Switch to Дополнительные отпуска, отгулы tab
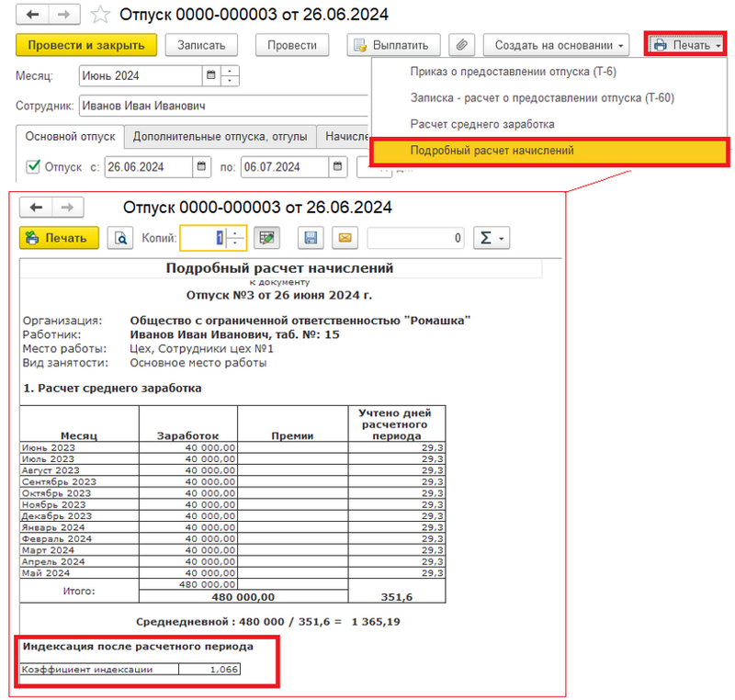This screenshot has height=700, width=735. click(x=219, y=137)
